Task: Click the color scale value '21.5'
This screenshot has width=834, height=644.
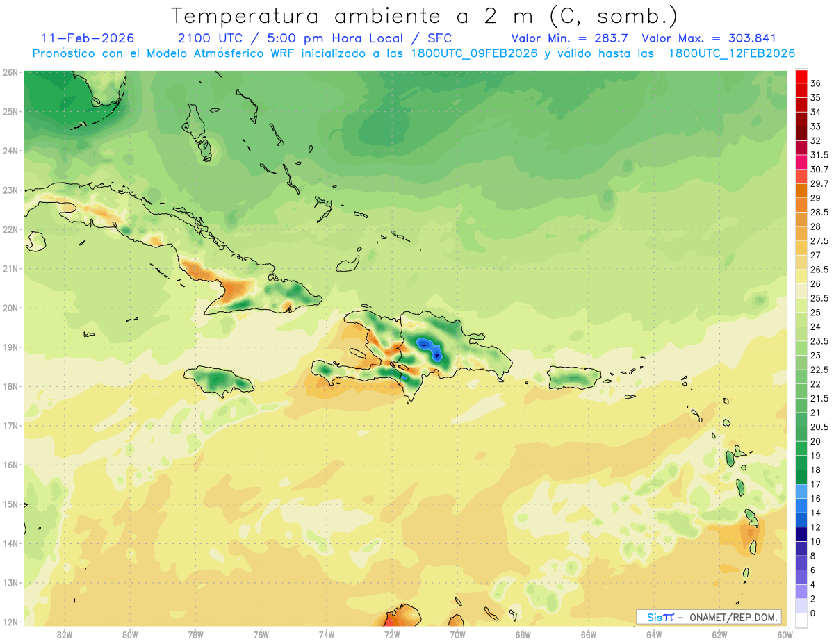Action: click(x=819, y=398)
